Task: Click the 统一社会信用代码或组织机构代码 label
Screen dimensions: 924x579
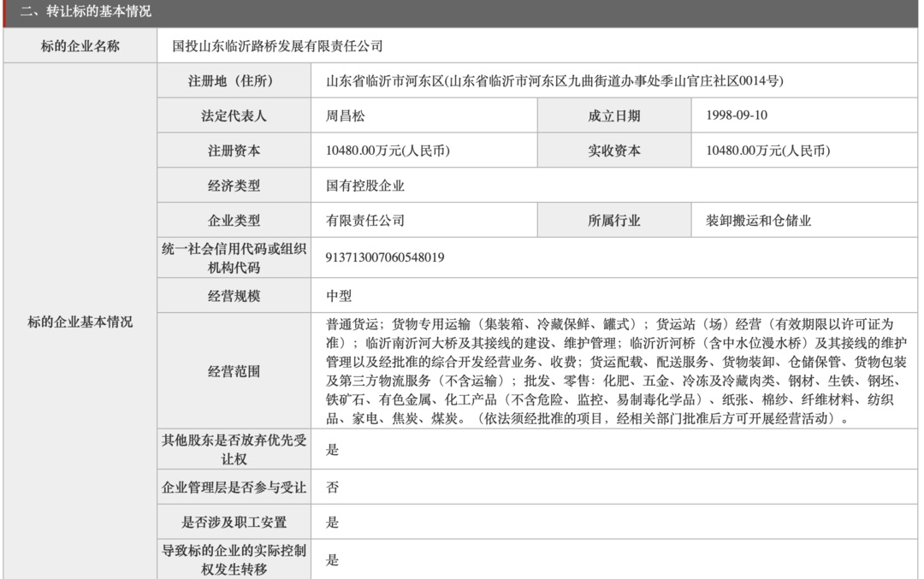Action: point(234,258)
